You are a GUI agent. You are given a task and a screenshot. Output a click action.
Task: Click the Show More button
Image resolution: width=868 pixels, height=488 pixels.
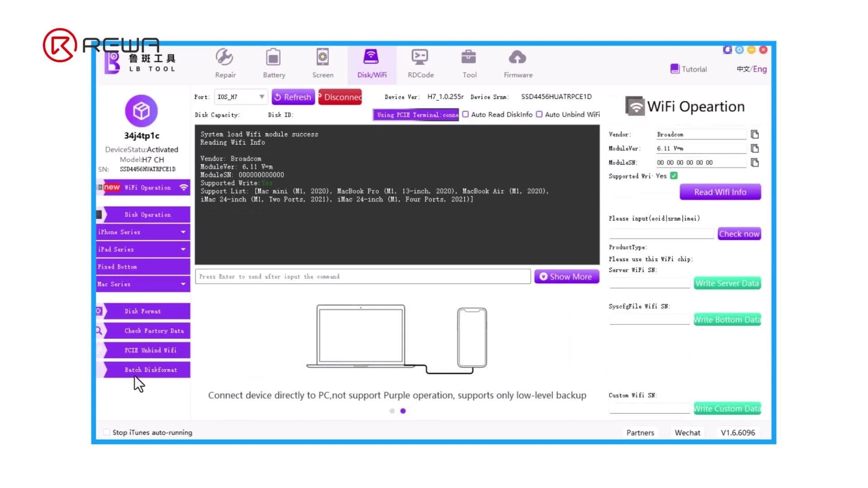pos(566,277)
